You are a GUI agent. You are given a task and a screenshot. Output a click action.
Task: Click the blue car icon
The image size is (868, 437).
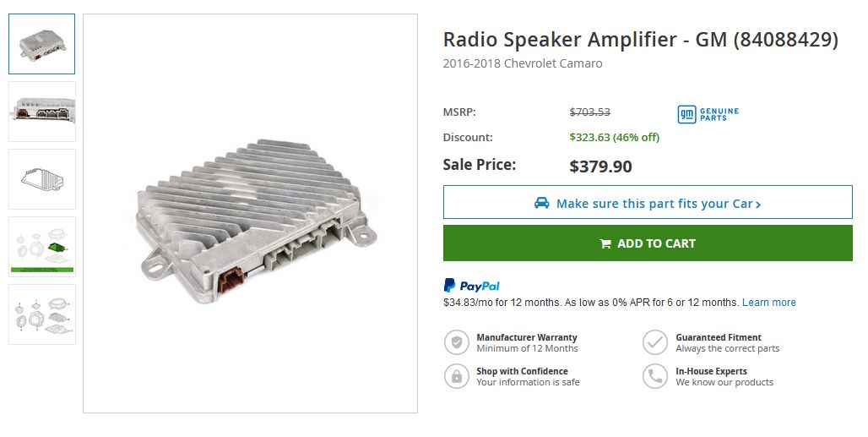[541, 203]
